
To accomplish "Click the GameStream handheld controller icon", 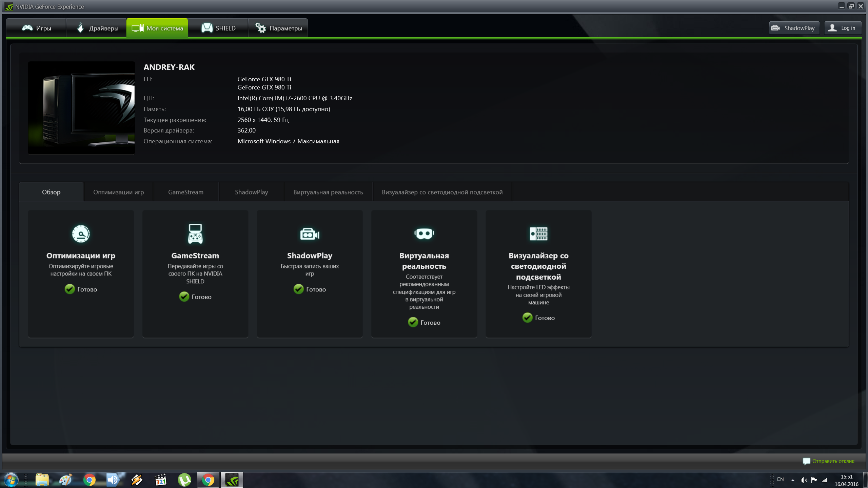I will [195, 233].
